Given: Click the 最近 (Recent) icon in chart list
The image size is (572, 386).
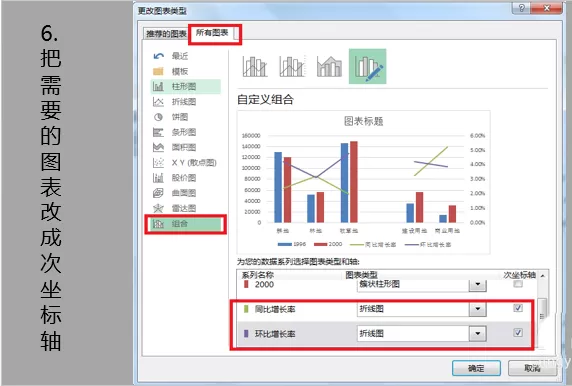Looking at the screenshot, I should (x=158, y=56).
